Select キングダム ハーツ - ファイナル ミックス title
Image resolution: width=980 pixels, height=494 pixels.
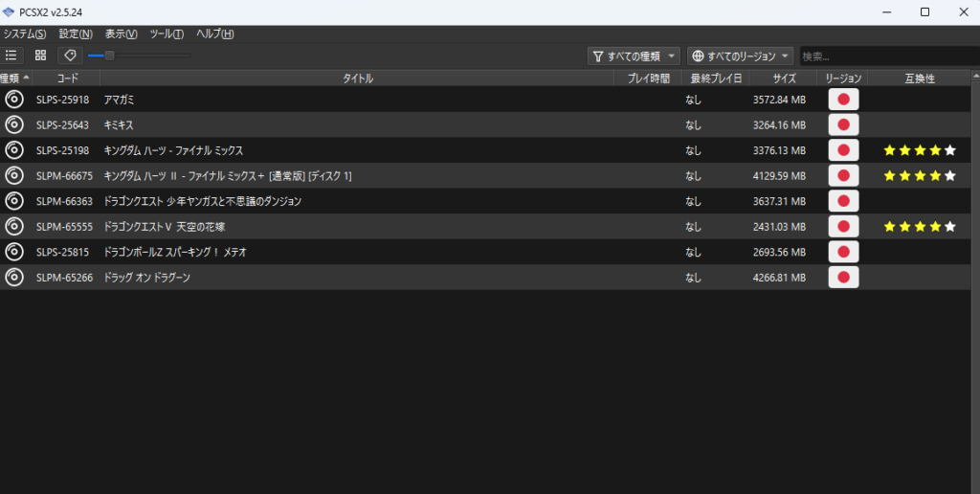(173, 150)
